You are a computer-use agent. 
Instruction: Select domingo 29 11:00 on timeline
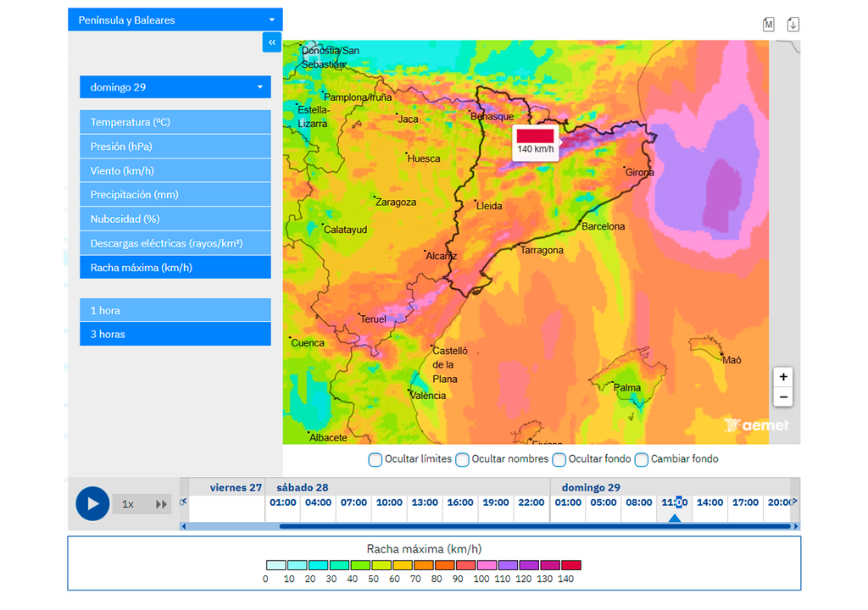674,502
